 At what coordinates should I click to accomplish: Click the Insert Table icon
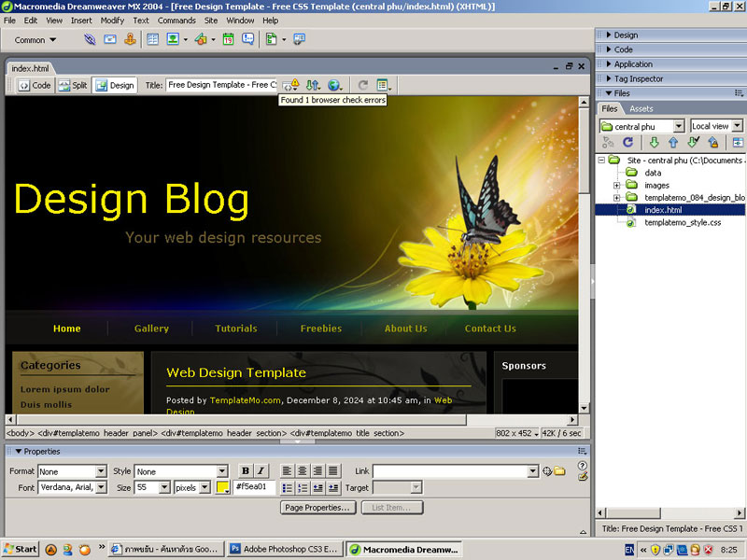point(152,39)
